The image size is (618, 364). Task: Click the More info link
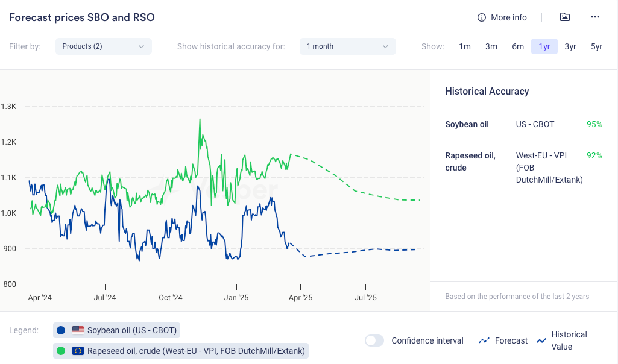(x=508, y=17)
